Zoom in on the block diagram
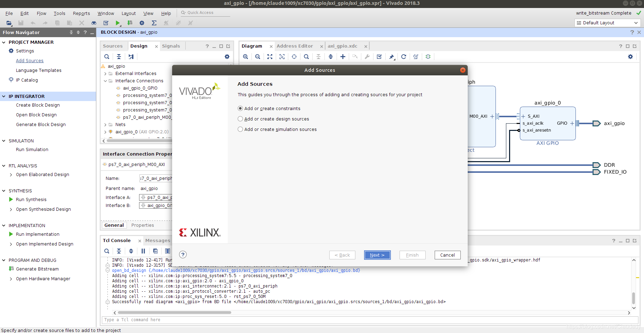The width and height of the screenshot is (644, 333). point(245,57)
